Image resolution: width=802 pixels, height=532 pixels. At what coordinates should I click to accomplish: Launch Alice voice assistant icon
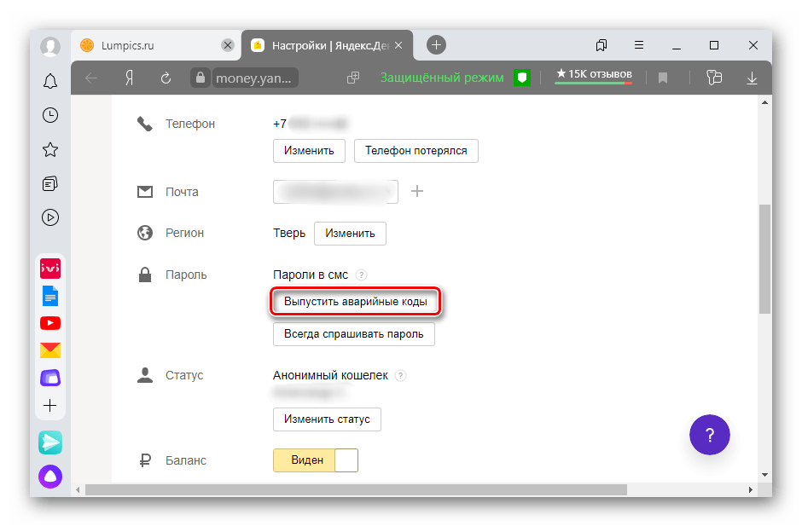tap(50, 476)
